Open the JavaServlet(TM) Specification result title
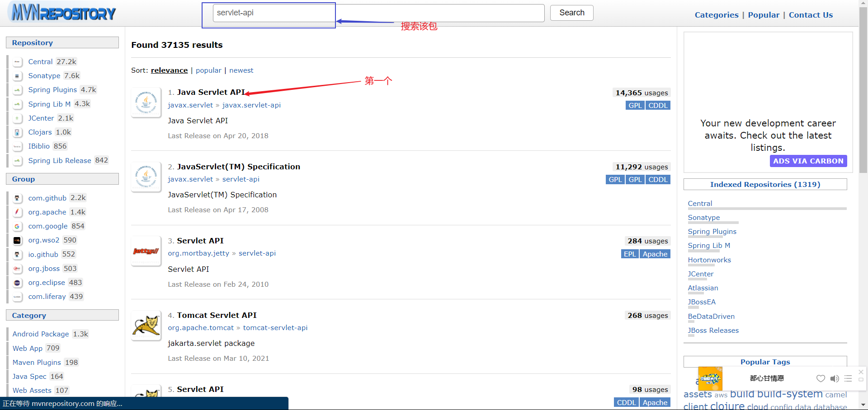 [238, 167]
